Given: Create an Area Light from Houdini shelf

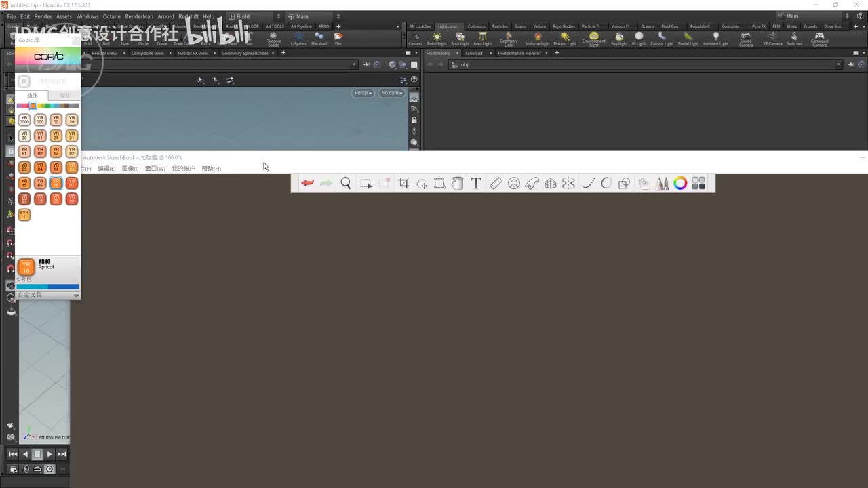Looking at the screenshot, I should (x=483, y=39).
